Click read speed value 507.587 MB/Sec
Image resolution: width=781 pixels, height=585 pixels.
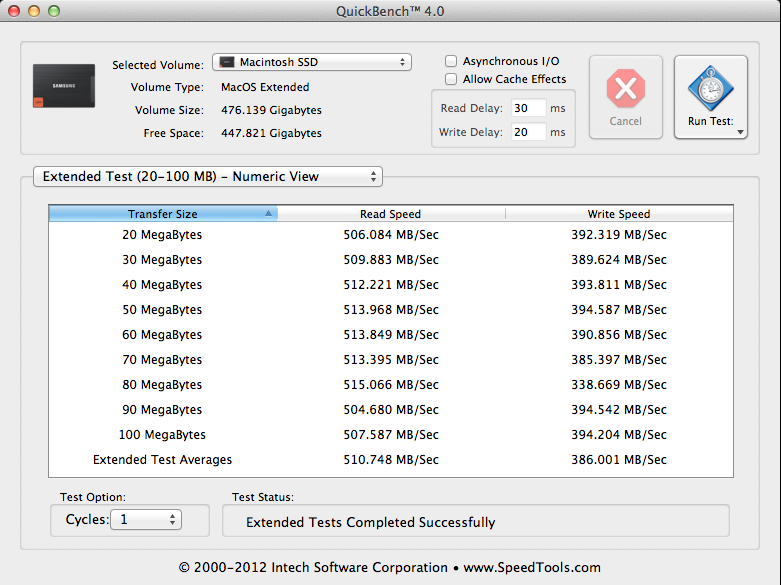point(391,435)
